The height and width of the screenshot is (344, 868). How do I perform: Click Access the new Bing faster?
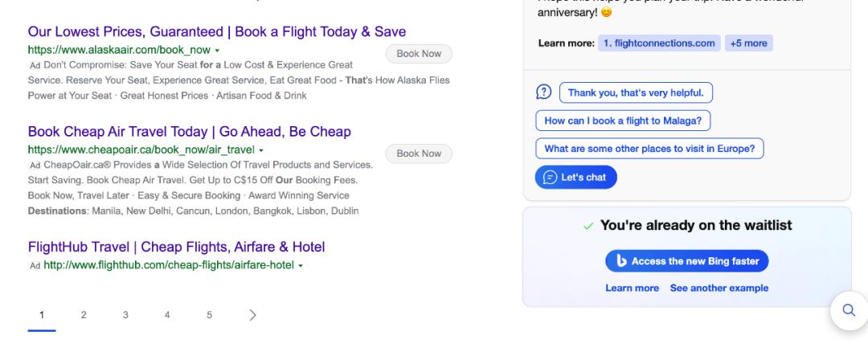687,261
